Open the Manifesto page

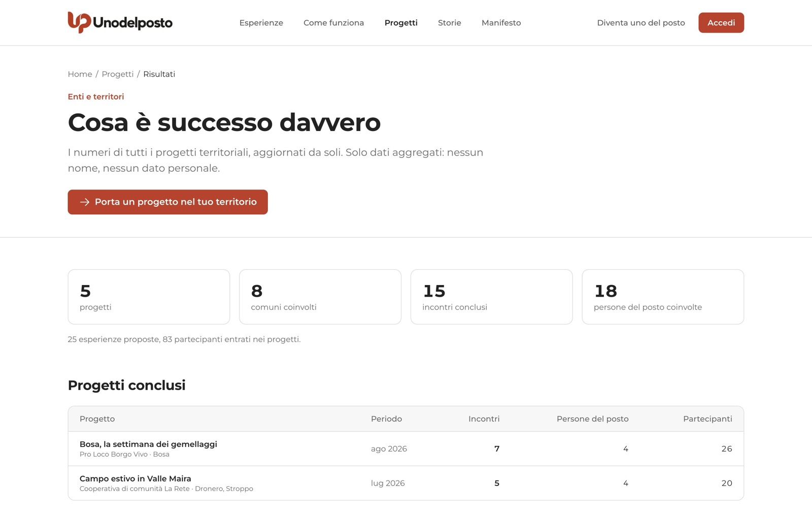(x=501, y=23)
